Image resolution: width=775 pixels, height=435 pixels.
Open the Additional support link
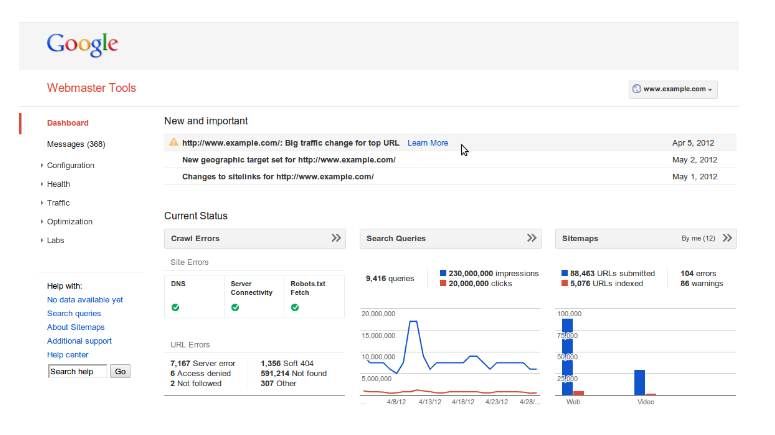pyautogui.click(x=79, y=341)
